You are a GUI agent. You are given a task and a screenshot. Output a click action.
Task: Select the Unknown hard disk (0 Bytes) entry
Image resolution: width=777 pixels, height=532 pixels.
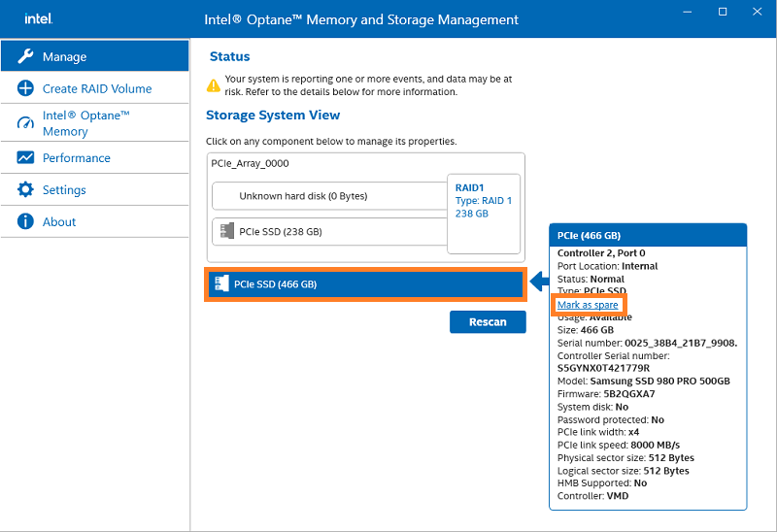pyautogui.click(x=329, y=196)
